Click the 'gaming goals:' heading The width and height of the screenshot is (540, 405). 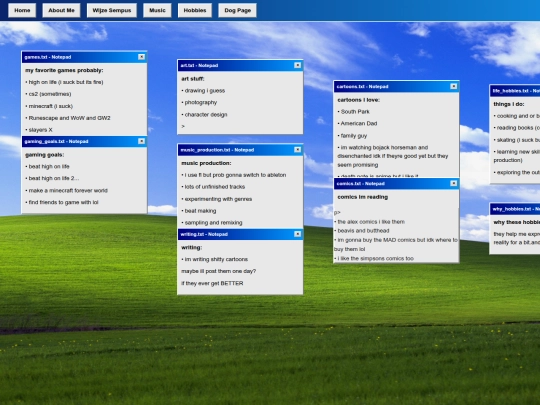[x=44, y=155]
